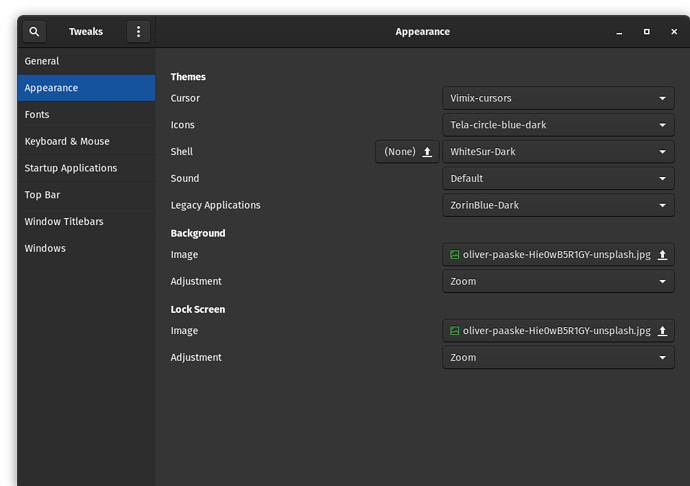Select Appearance in the sidebar

coord(86,88)
